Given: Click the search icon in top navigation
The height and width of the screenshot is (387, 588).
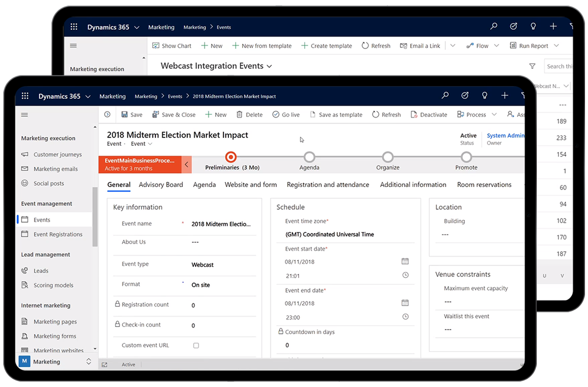Looking at the screenshot, I should click(x=445, y=95).
